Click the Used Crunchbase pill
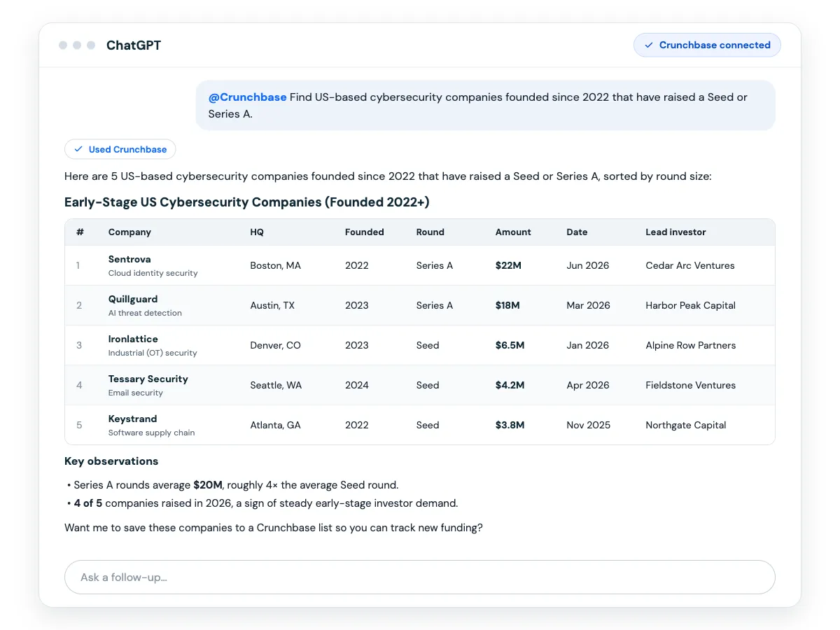 tap(120, 149)
